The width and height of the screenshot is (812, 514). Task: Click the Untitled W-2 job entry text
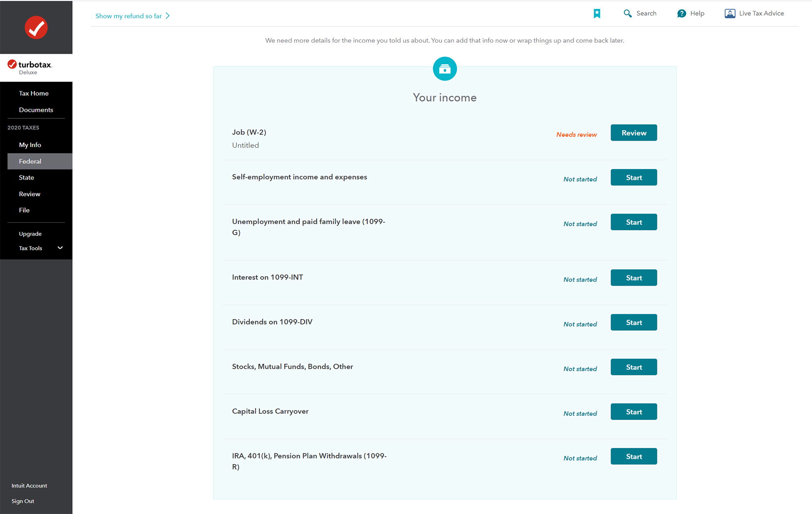(245, 145)
